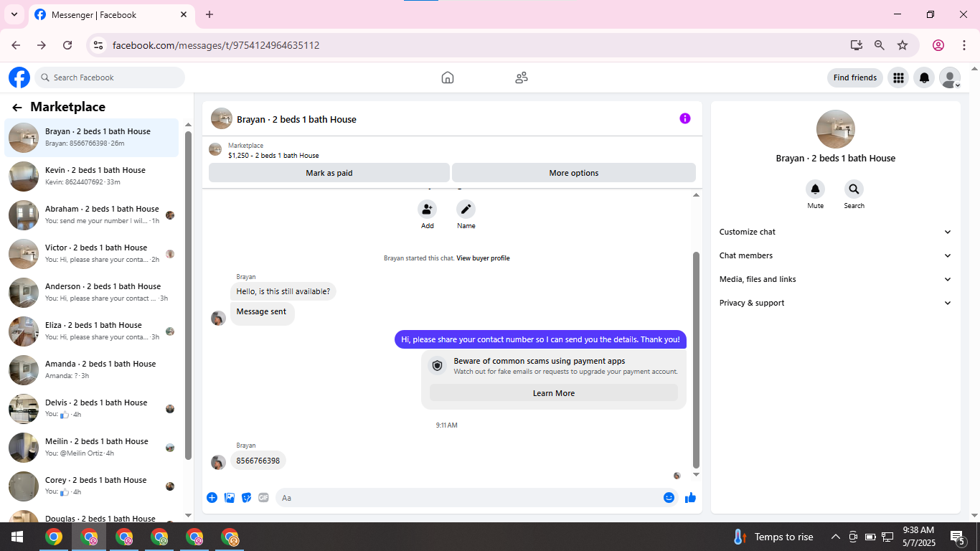Open Corey's conversation

[92, 486]
